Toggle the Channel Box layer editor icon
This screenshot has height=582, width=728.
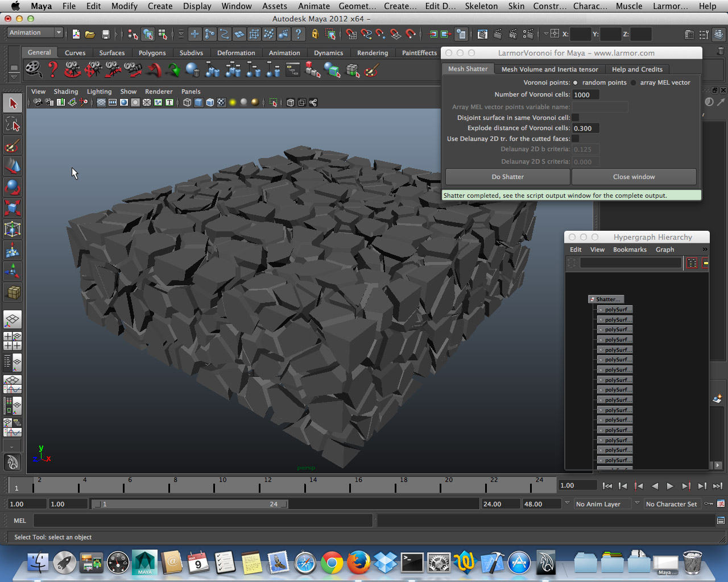click(719, 35)
